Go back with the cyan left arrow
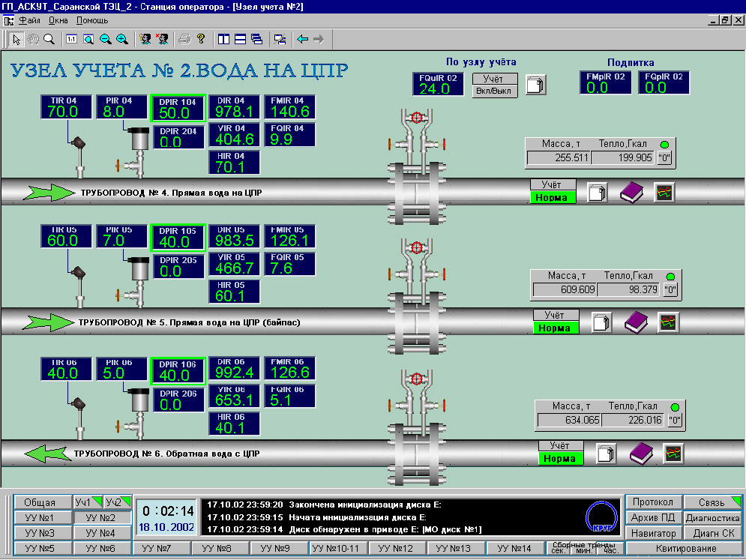The image size is (746, 560). click(x=302, y=38)
